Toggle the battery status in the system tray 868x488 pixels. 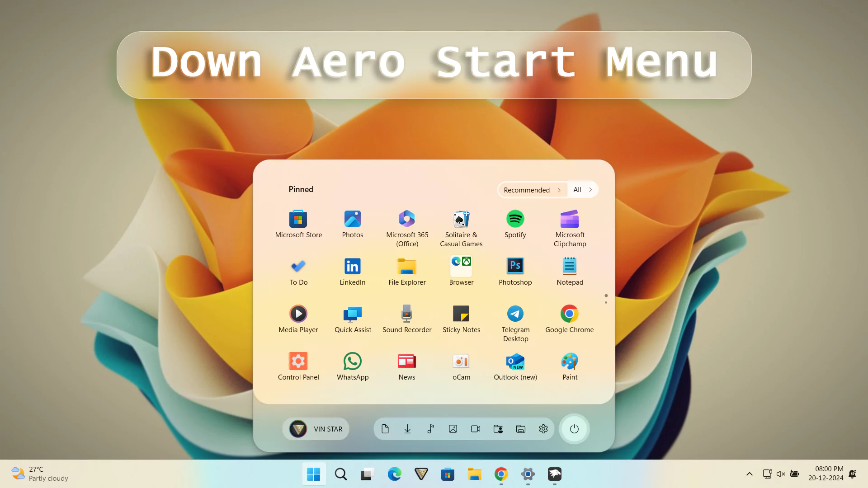(794, 474)
